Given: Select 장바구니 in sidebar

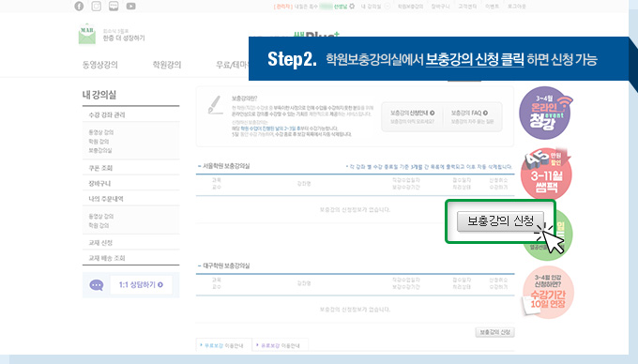Looking at the screenshot, I should (x=99, y=184).
